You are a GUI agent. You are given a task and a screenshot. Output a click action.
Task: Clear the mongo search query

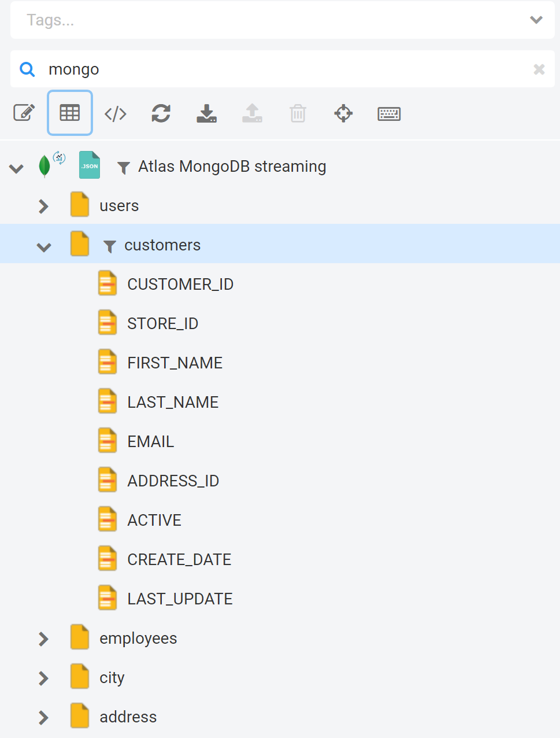(539, 69)
